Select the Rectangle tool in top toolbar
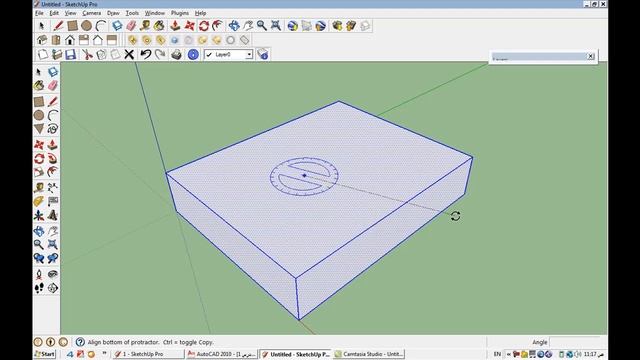Screen dimensions: 640x360 [x=73, y=26]
